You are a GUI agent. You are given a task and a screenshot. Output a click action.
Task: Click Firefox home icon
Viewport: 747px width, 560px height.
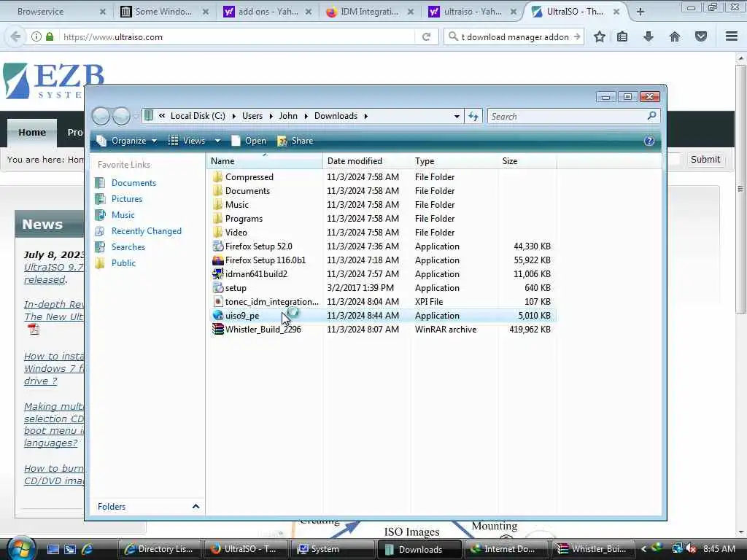(x=675, y=36)
